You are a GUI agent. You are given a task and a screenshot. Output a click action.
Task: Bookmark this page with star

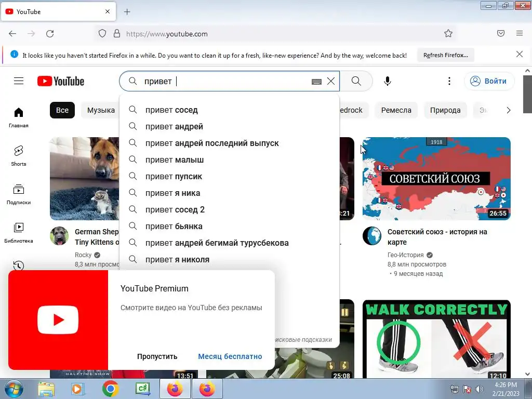pos(448,33)
